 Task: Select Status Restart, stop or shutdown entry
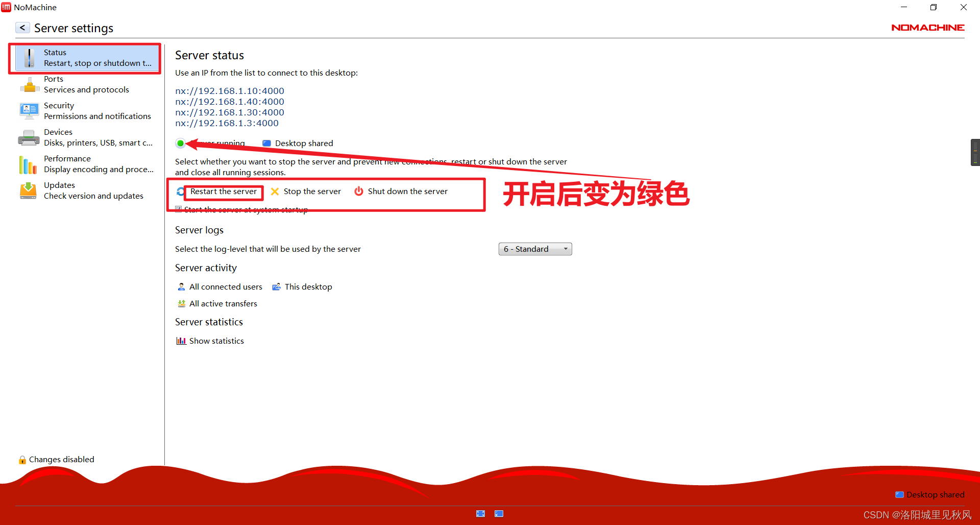(x=87, y=58)
